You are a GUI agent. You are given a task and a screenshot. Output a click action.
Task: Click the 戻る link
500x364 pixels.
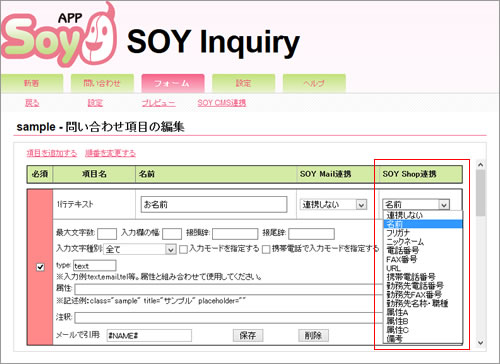coord(32,103)
